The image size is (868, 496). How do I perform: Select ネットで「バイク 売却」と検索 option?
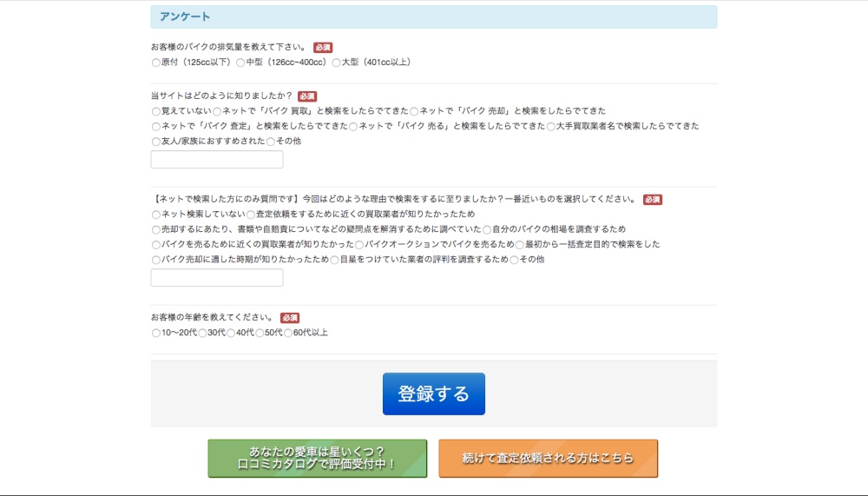(x=415, y=111)
